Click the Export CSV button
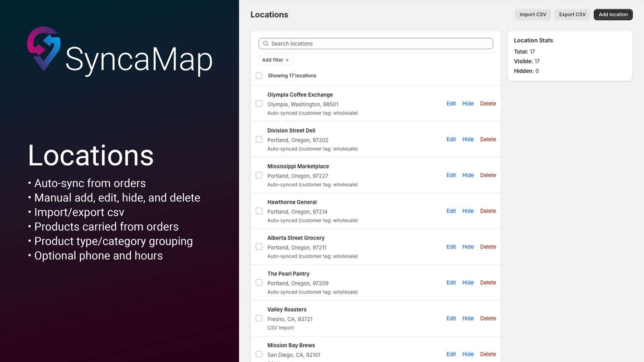644x362 pixels. click(x=572, y=14)
